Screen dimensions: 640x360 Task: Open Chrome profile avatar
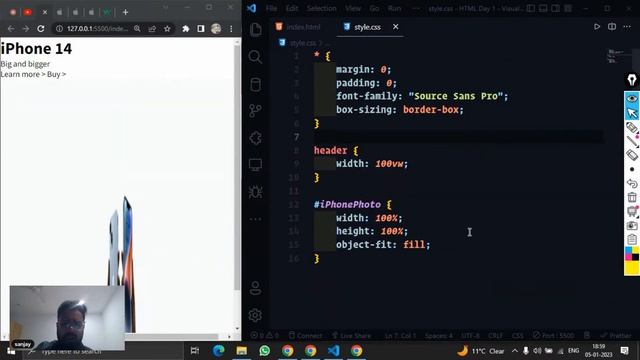tap(216, 29)
